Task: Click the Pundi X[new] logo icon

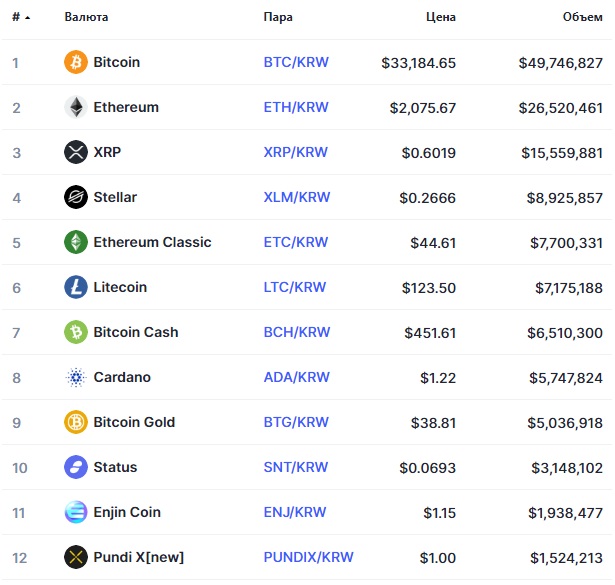Action: [x=76, y=557]
